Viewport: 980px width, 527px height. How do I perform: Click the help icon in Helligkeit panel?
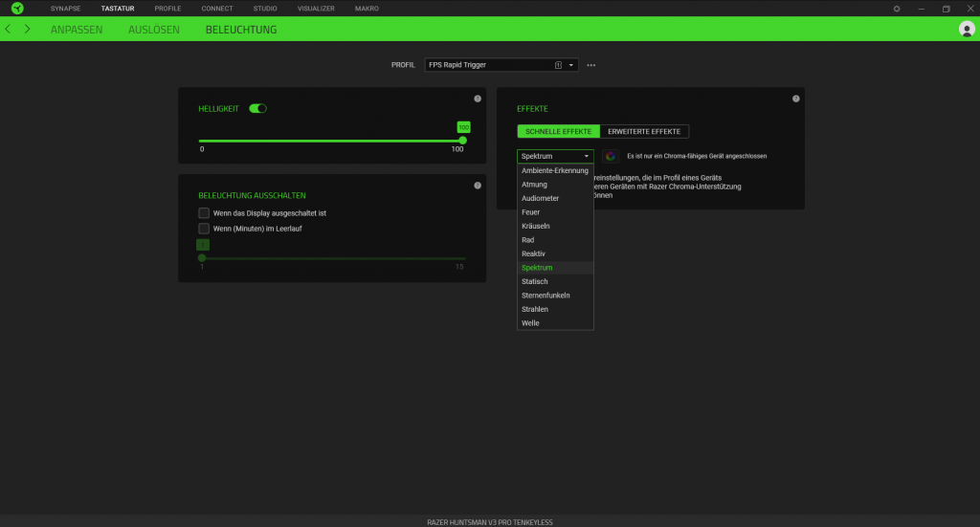tap(478, 99)
